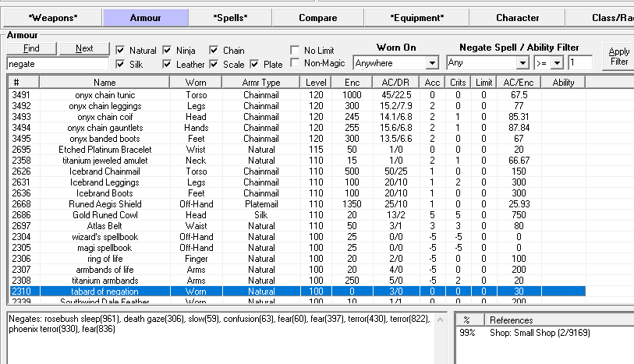Open the Negate Spell filter dropdown
634x364 pixels.
point(522,63)
